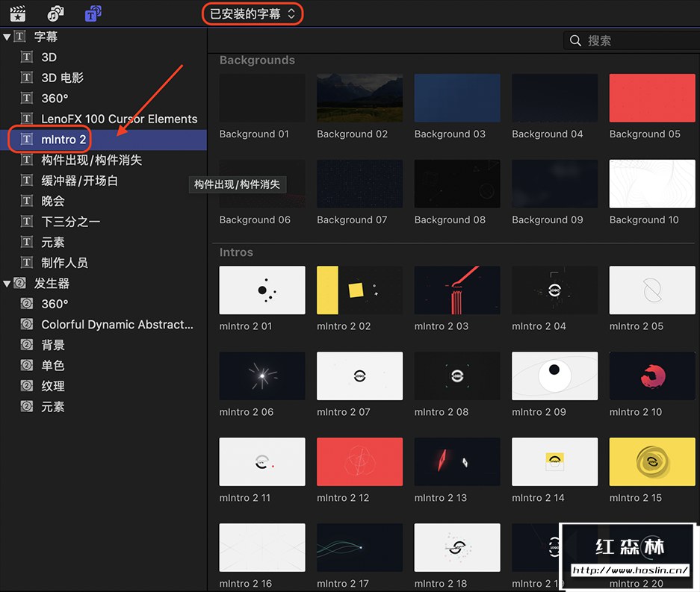The width and height of the screenshot is (700, 592).
Task: Click the title icon beside 3D
Action: [x=27, y=57]
